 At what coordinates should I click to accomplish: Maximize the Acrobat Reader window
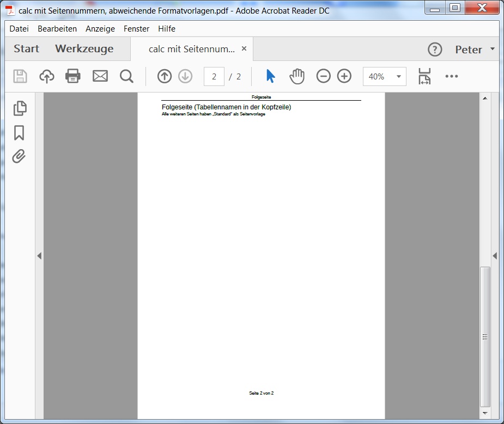(x=454, y=8)
